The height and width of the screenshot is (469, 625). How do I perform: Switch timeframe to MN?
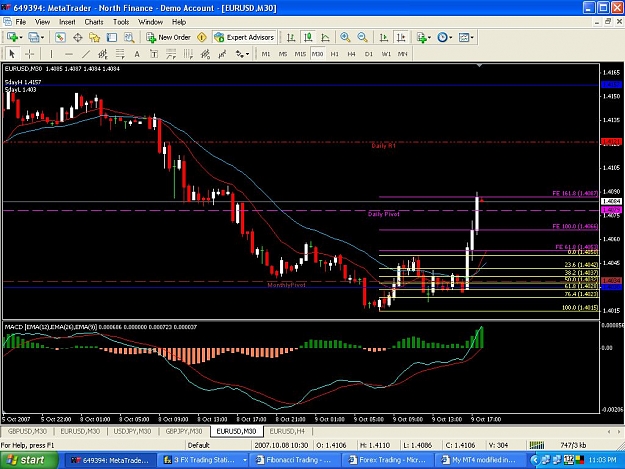tap(403, 54)
